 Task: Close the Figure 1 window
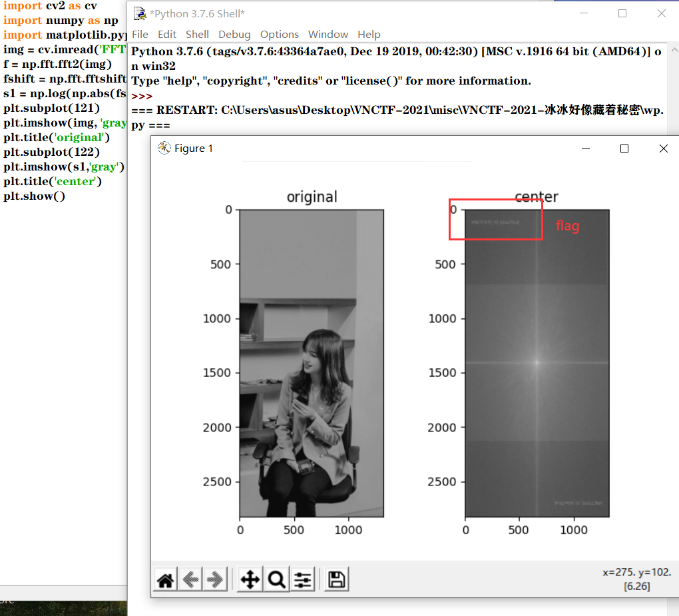point(663,149)
